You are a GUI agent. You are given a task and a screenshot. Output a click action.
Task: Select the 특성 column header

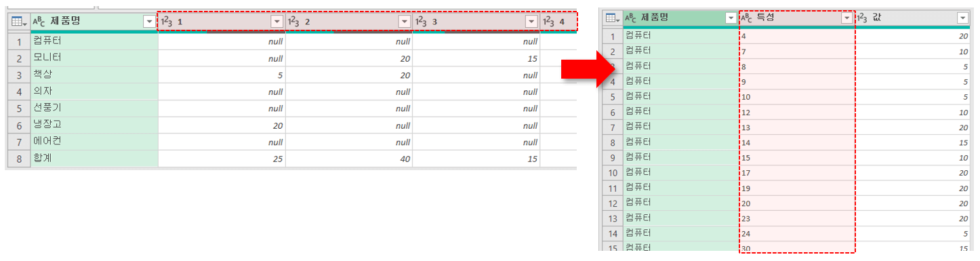point(796,18)
